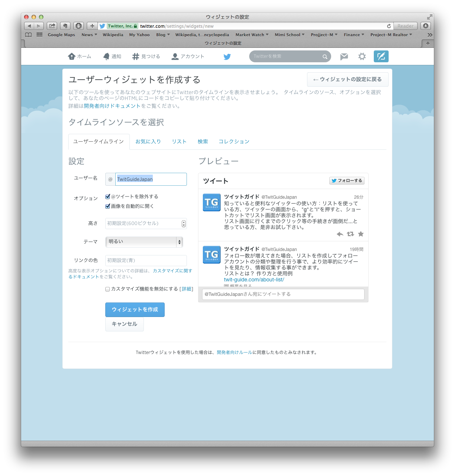Expand the News bookmarks folder
455x476 pixels.
coord(89,35)
